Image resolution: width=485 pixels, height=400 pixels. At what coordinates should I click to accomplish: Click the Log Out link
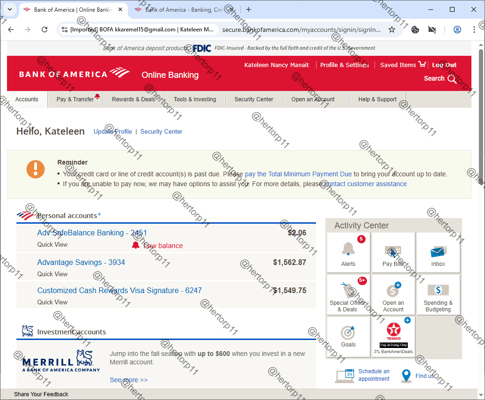[444, 65]
